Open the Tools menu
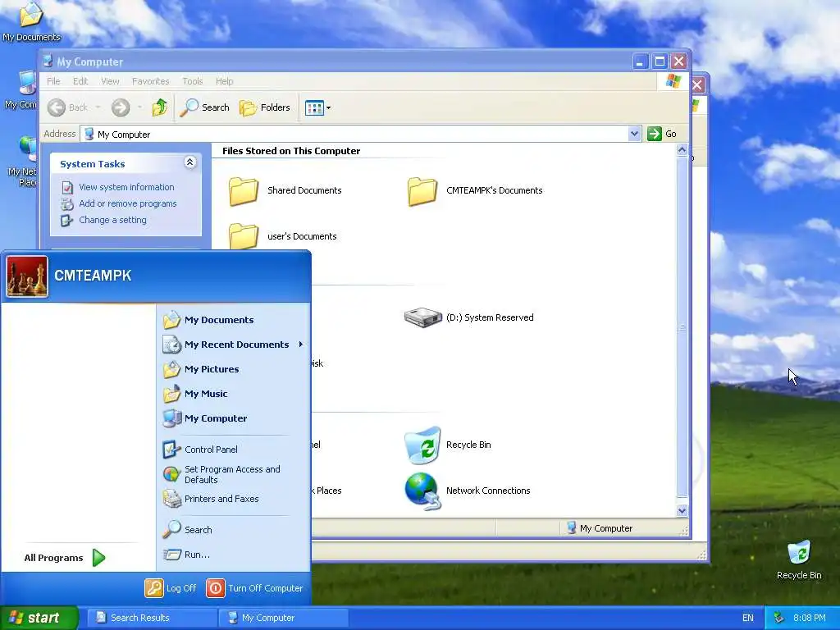 [192, 81]
